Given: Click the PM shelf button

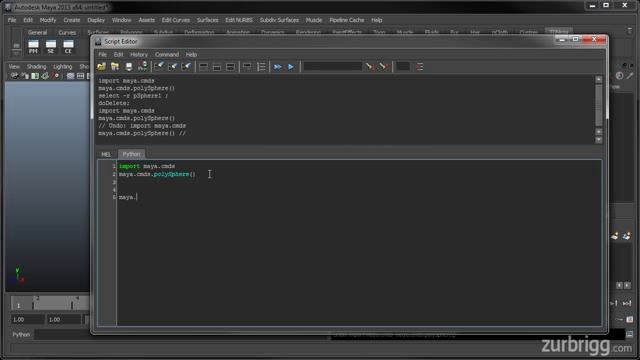Looking at the screenshot, I should point(33,47).
